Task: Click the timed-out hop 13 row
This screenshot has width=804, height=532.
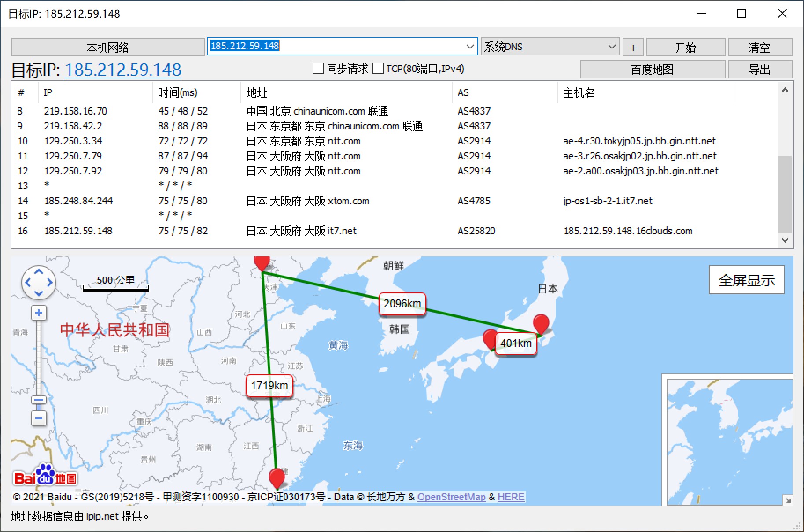Action: pos(395,186)
